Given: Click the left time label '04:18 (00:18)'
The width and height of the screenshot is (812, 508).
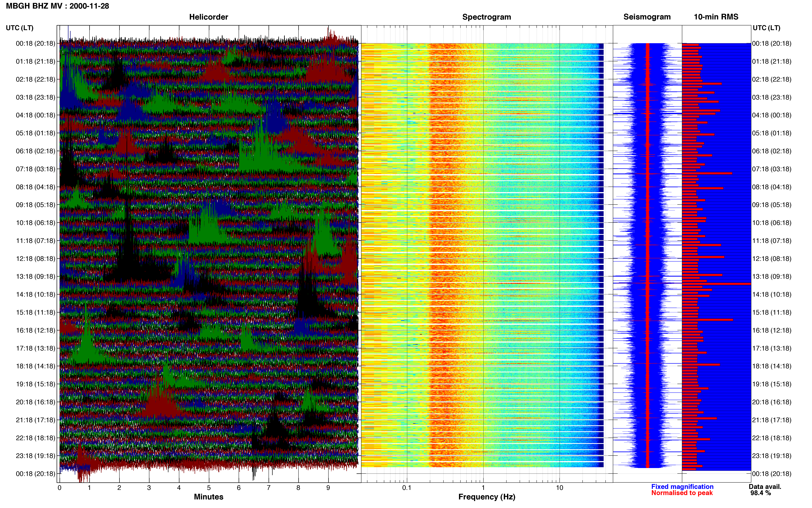Looking at the screenshot, I should (x=36, y=115).
